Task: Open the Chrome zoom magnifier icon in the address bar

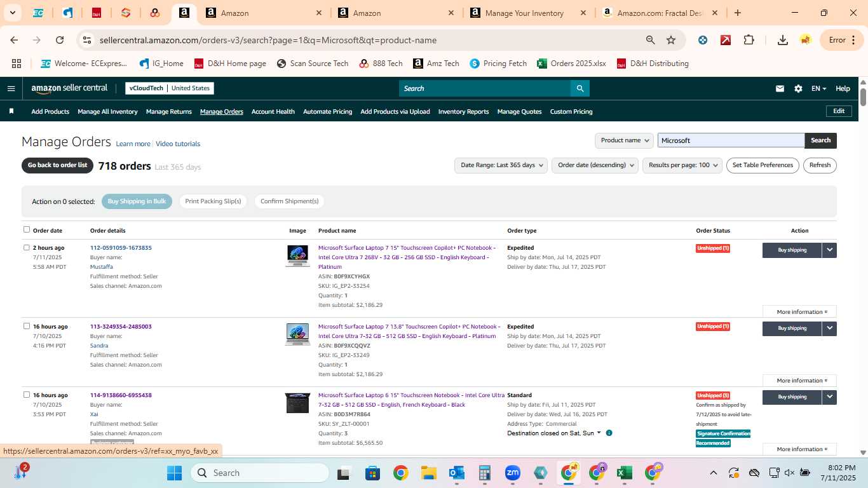Action: (650, 40)
